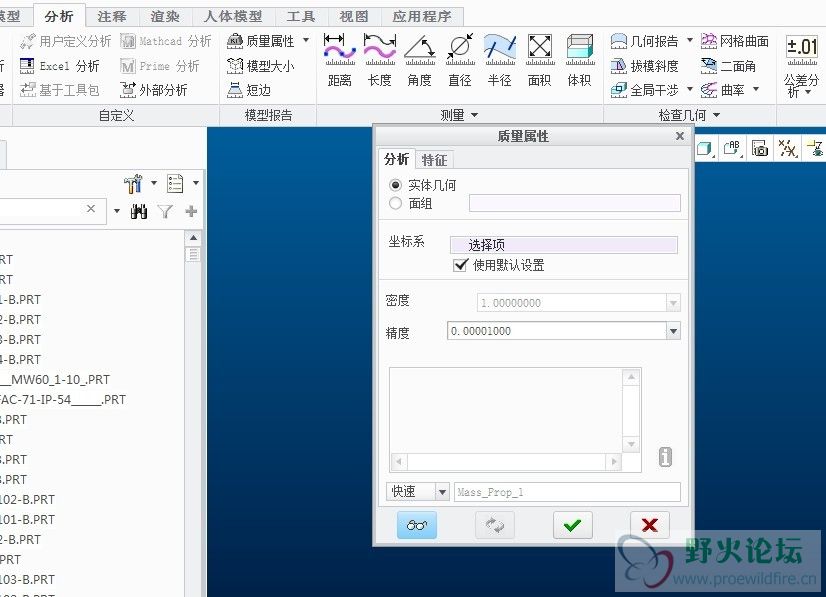Viewport: 826px width, 597px height.
Task: Select the 角度 angle measure tool
Action: tap(419, 60)
